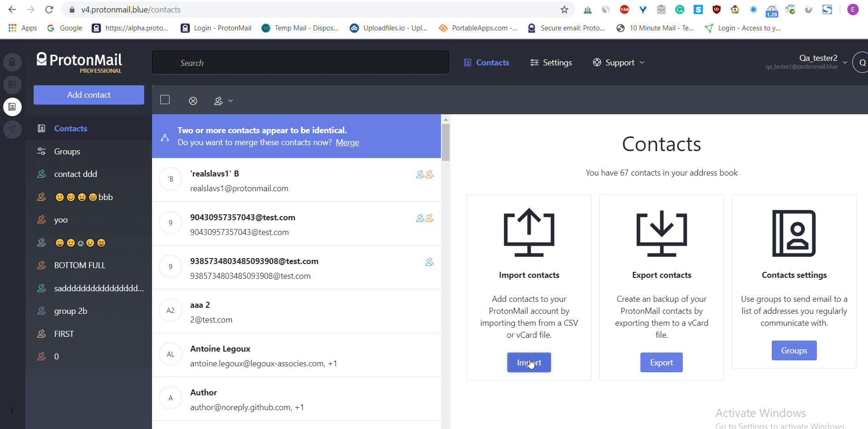Open ProtonMail Mail from the leftmost sidebar
Viewport: 868px width, 429px height.
12,62
